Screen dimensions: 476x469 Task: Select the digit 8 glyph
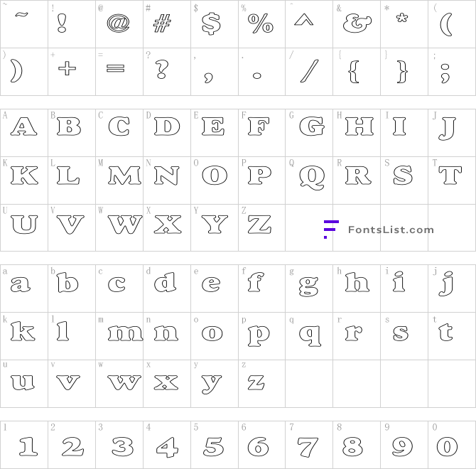(x=353, y=447)
